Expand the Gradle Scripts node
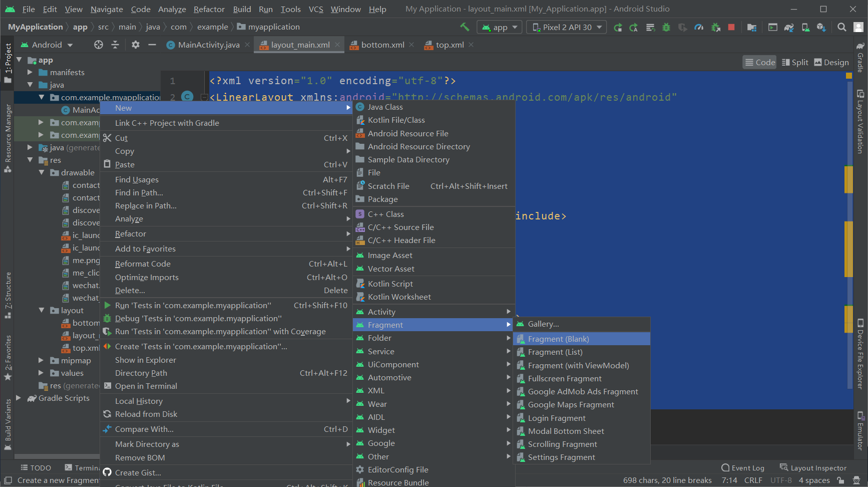868x487 pixels. [19, 398]
